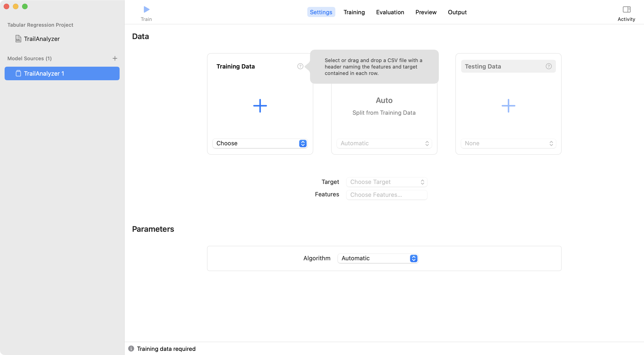Open the validation Automatic dropdown
This screenshot has height=355, width=644.
pyautogui.click(x=384, y=143)
